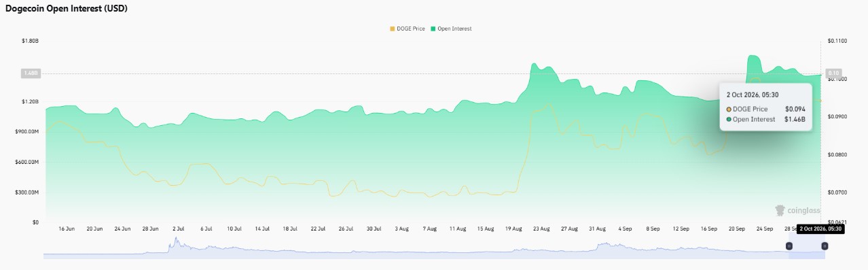868x270 pixels.
Task: Click the $0.1100 right axis label
Action: pyautogui.click(x=837, y=41)
